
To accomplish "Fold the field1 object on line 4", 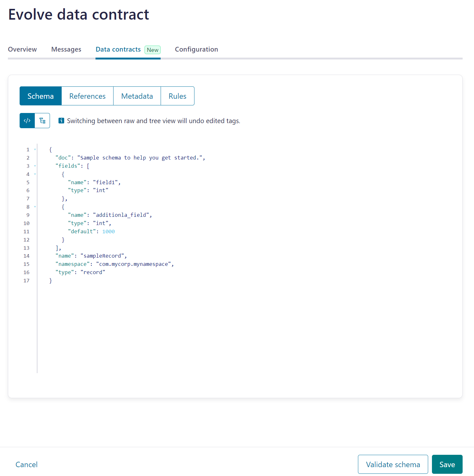I will tap(35, 174).
